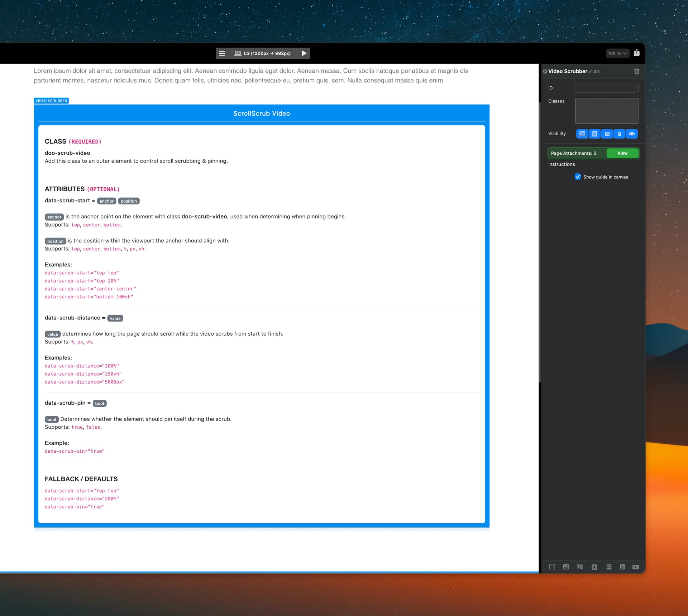Open the swatches and pen styles icon
This screenshot has width=688, height=616.
click(580, 567)
